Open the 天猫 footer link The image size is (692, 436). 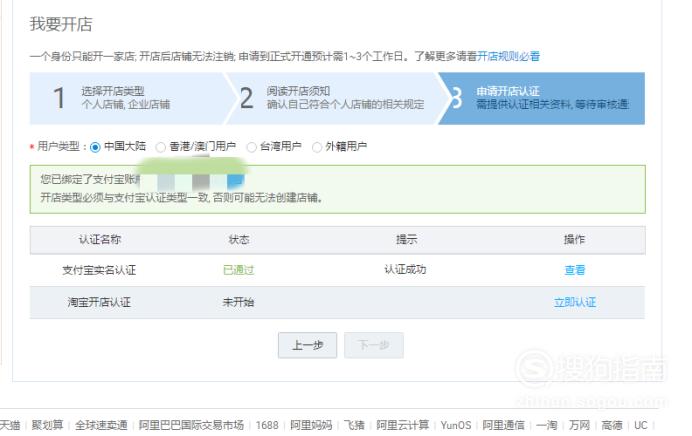(x=10, y=425)
